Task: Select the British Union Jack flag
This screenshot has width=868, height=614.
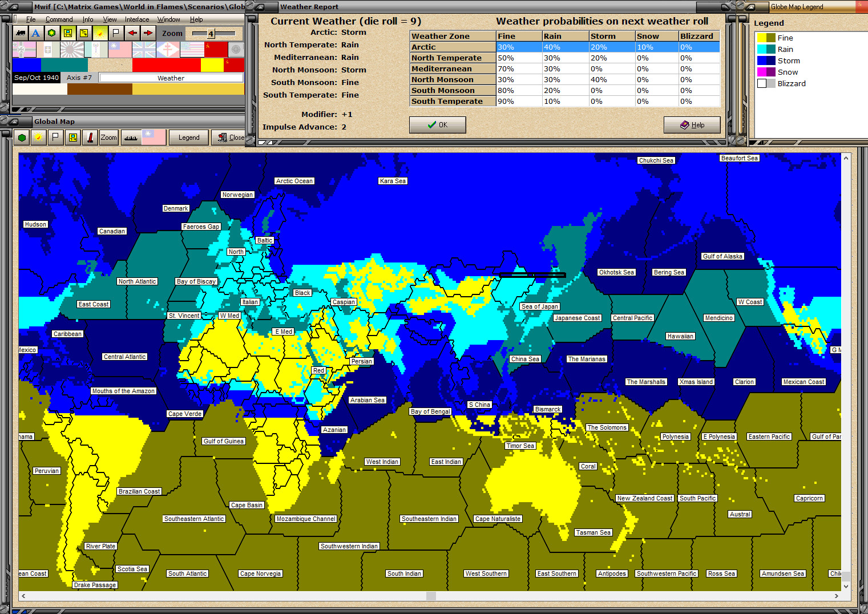Action: pyautogui.click(x=144, y=50)
